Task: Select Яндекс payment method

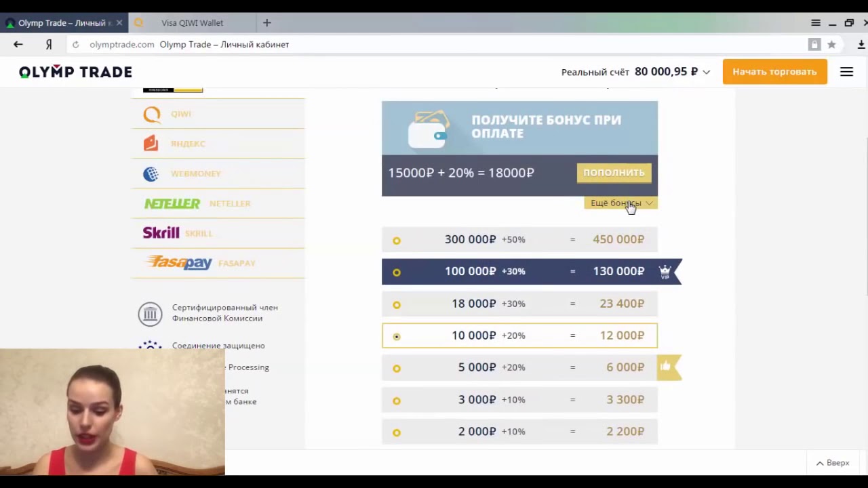Action: click(x=218, y=144)
